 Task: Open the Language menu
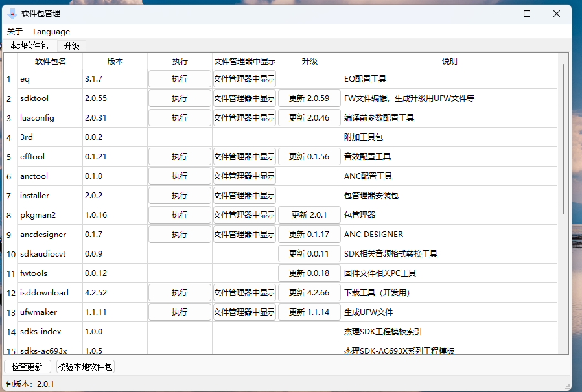point(51,32)
